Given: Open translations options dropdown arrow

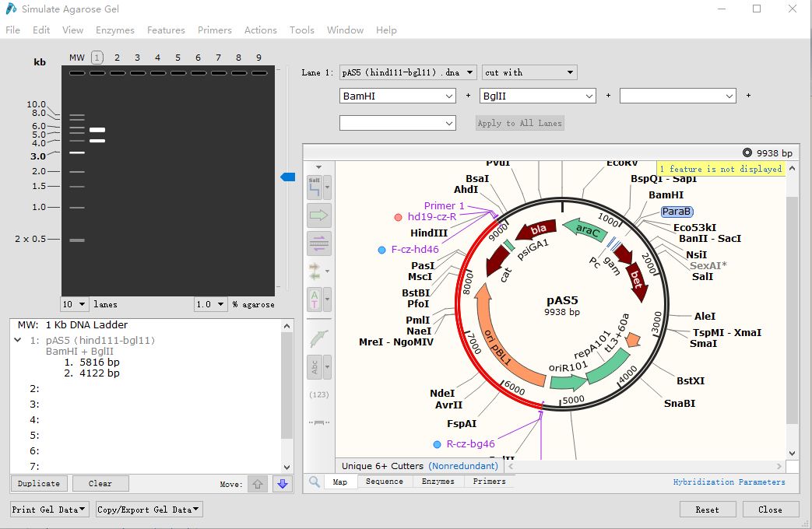Looking at the screenshot, I should click(327, 272).
